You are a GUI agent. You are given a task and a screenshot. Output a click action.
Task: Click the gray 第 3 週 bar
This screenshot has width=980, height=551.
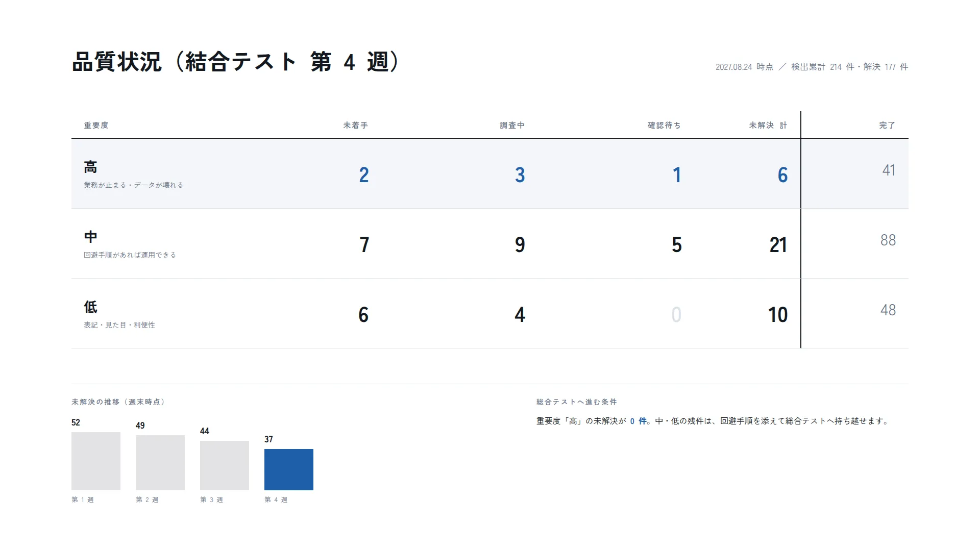[225, 465]
